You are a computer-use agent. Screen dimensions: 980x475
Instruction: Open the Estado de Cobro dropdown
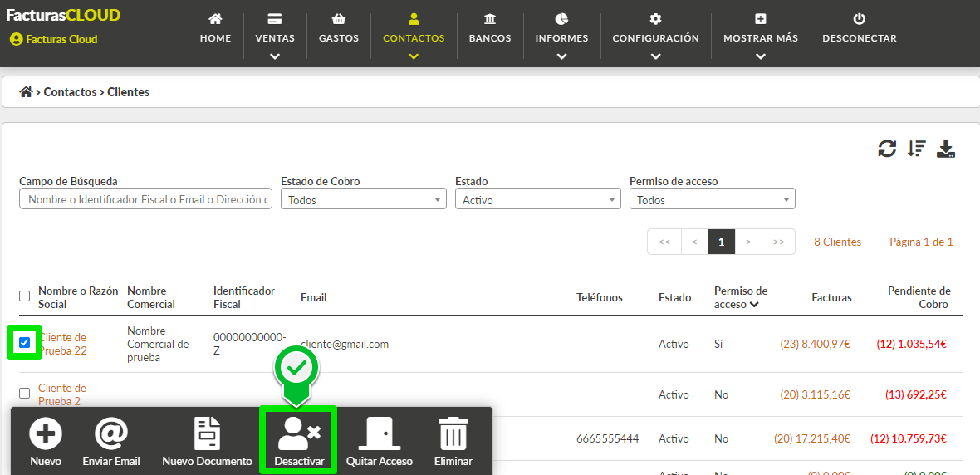tap(364, 200)
